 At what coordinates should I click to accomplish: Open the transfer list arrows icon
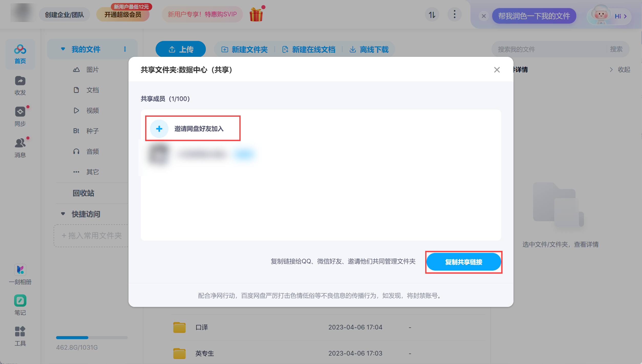coord(432,15)
